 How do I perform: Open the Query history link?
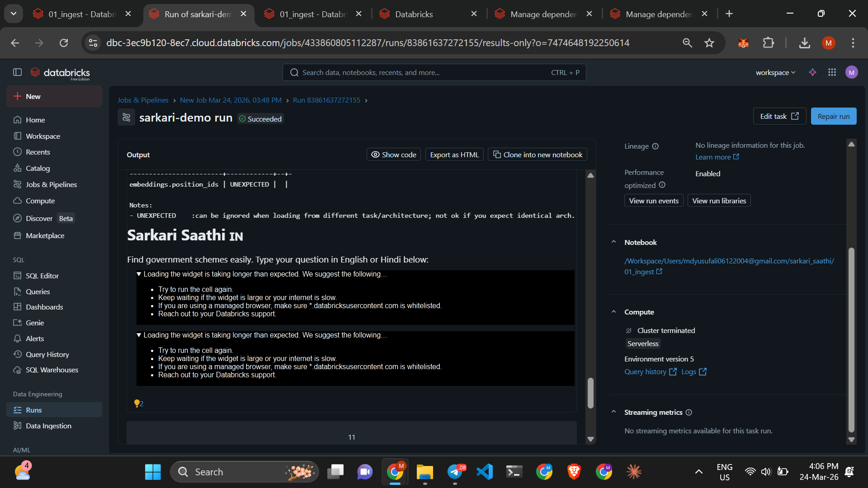645,371
